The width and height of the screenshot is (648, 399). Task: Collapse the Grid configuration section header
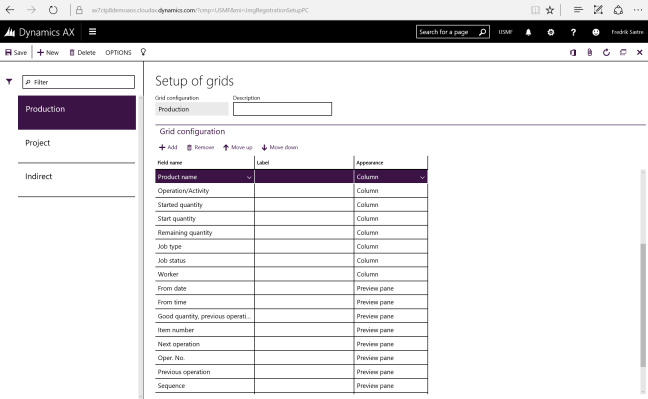click(x=192, y=131)
